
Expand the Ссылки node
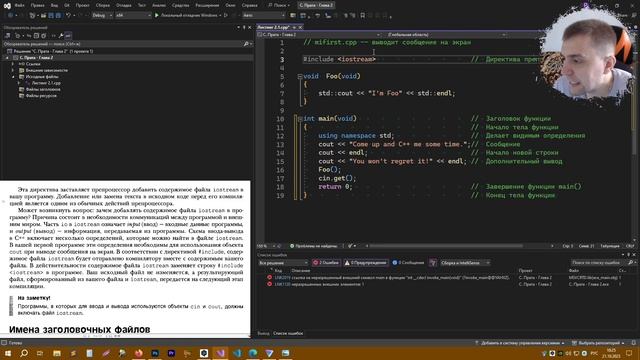(13, 64)
